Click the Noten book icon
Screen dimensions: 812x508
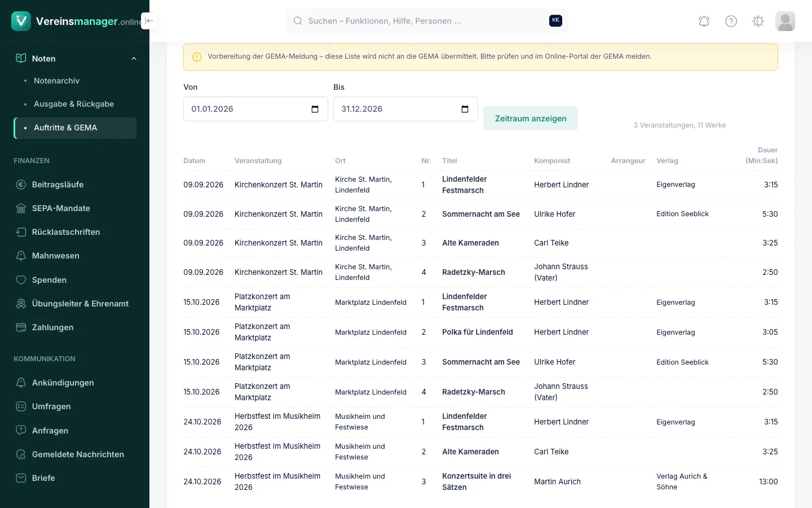(x=21, y=58)
